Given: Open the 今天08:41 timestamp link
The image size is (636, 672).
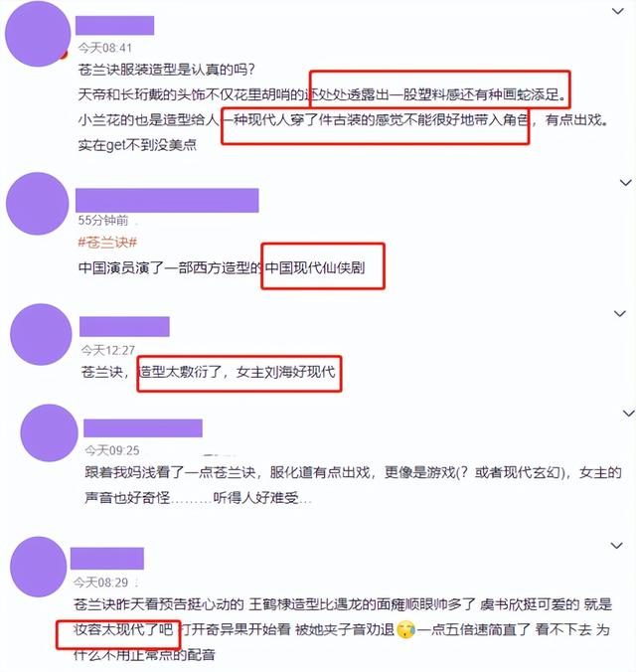Looking at the screenshot, I should [x=105, y=48].
